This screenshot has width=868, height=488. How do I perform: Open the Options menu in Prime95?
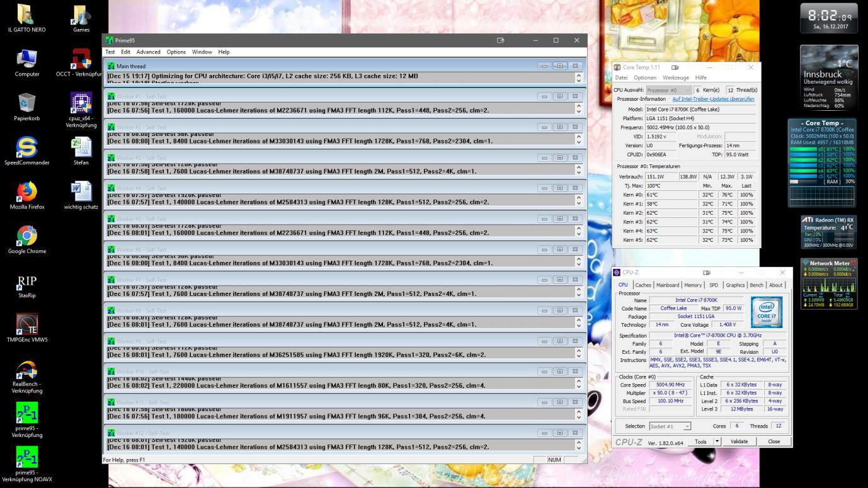[176, 52]
